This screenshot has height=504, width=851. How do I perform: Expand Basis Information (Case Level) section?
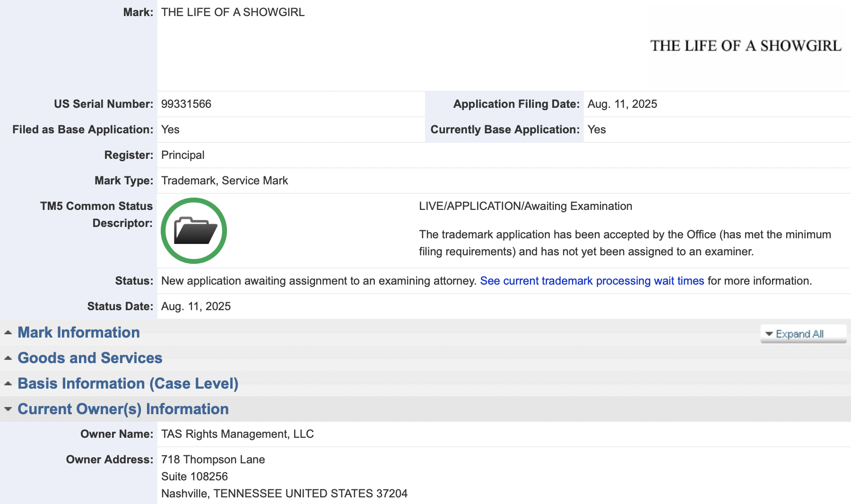point(128,383)
